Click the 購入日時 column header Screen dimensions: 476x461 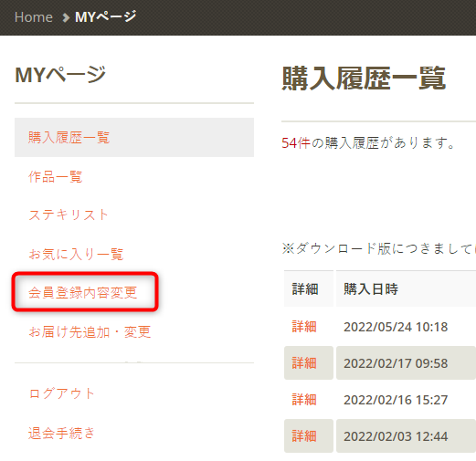[371, 288]
